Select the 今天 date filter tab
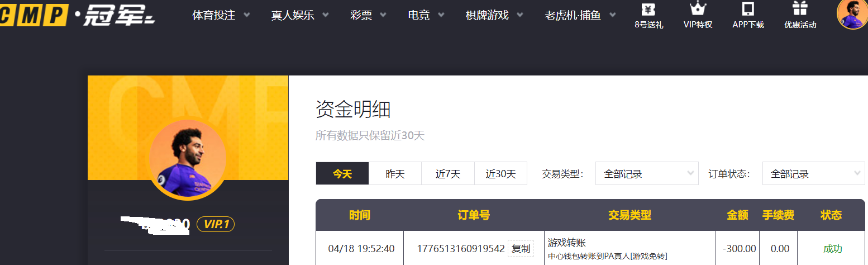The image size is (868, 265). click(342, 174)
